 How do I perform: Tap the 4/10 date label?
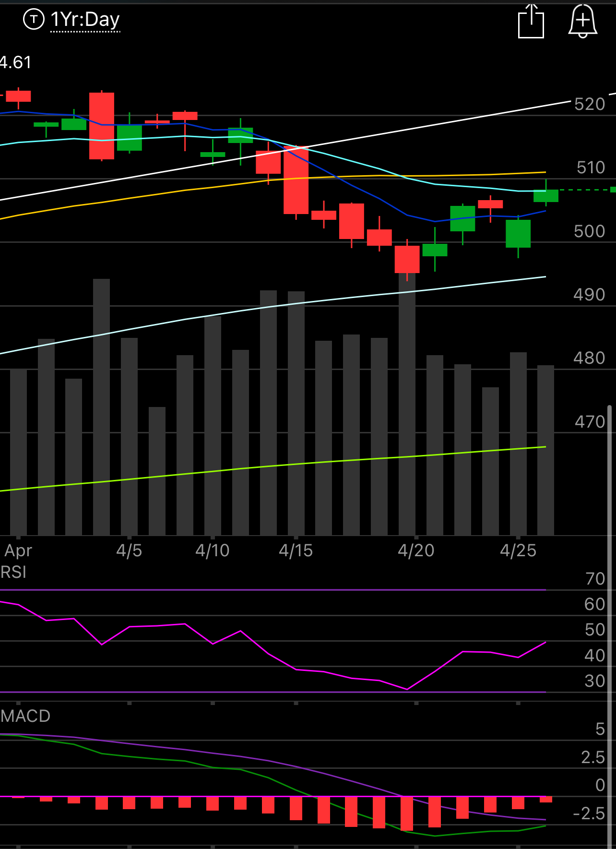213,550
